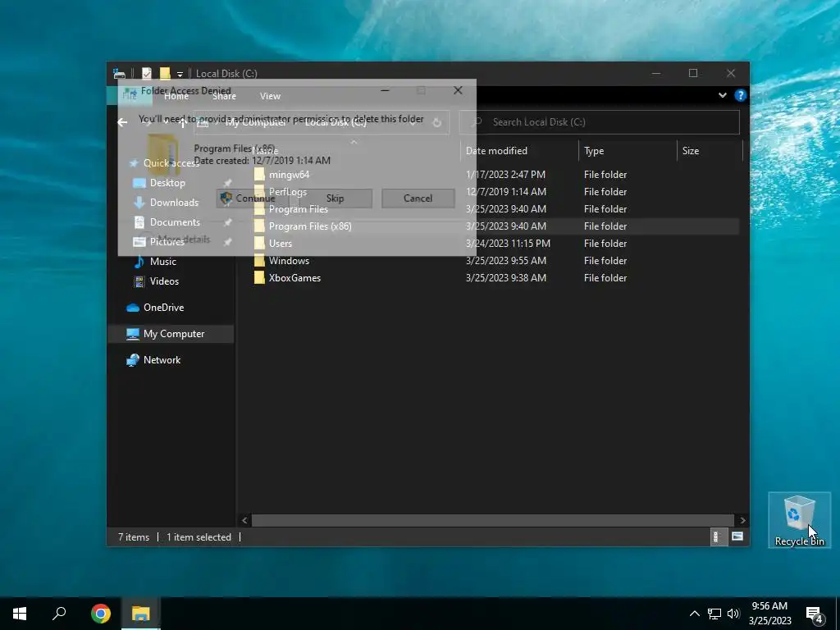Open the Windows Start menu
Image resolution: width=840 pixels, height=630 pixels.
point(20,614)
